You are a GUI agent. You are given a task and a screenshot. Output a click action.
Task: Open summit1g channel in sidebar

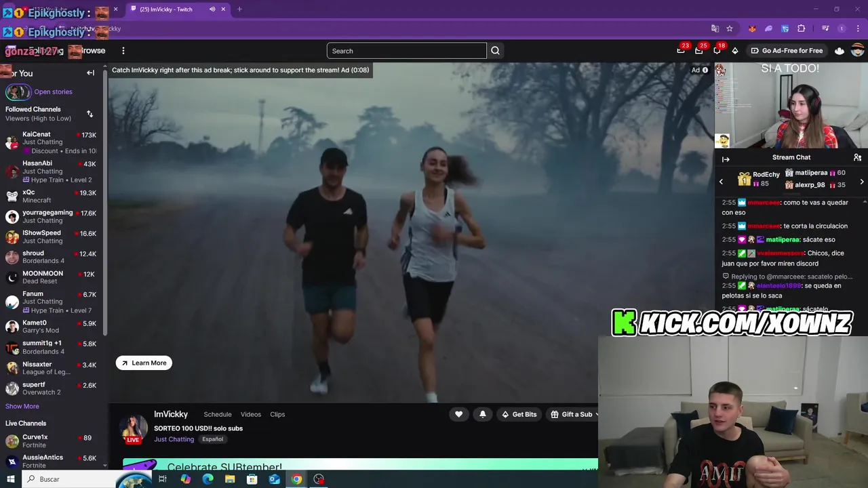pos(52,348)
